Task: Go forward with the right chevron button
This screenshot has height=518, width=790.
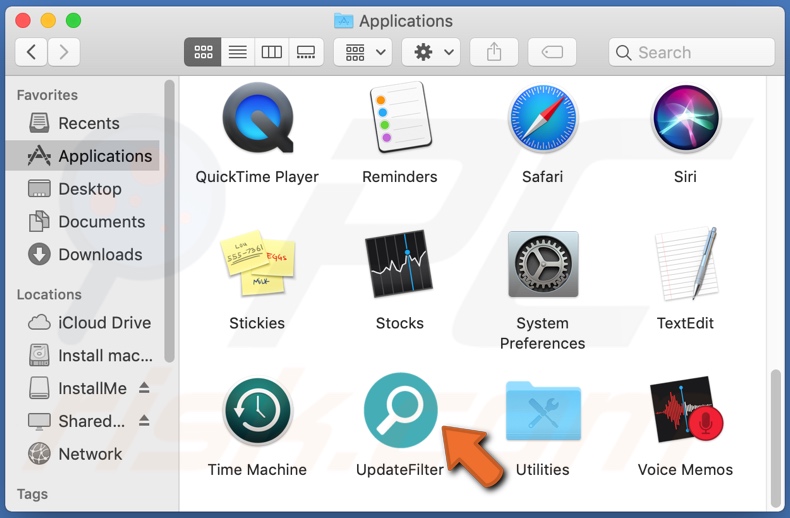Action: click(63, 52)
